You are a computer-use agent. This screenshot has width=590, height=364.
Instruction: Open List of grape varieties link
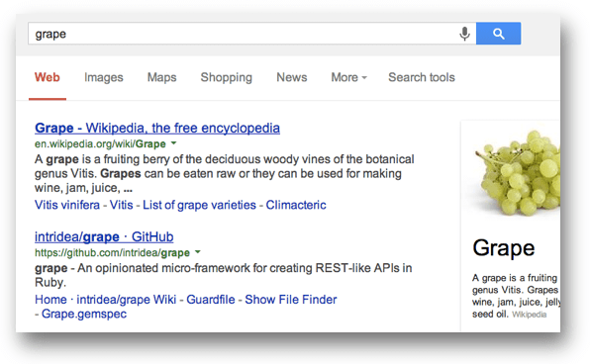point(199,205)
